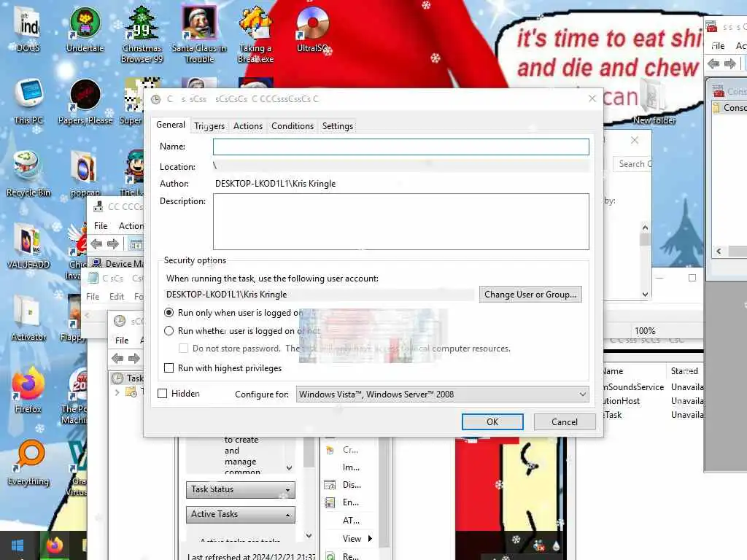Viewport: 747px width, 560px height.
Task: Open the Everything search shortcut
Action: click(28, 463)
